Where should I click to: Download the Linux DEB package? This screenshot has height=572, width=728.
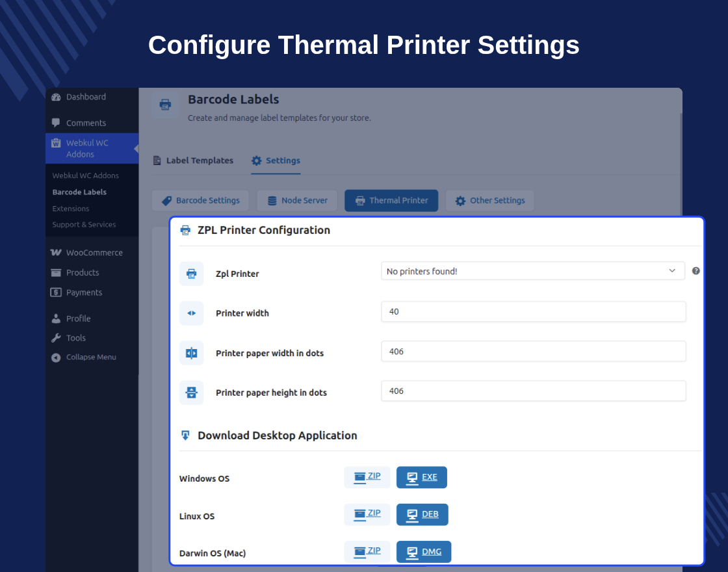point(422,514)
